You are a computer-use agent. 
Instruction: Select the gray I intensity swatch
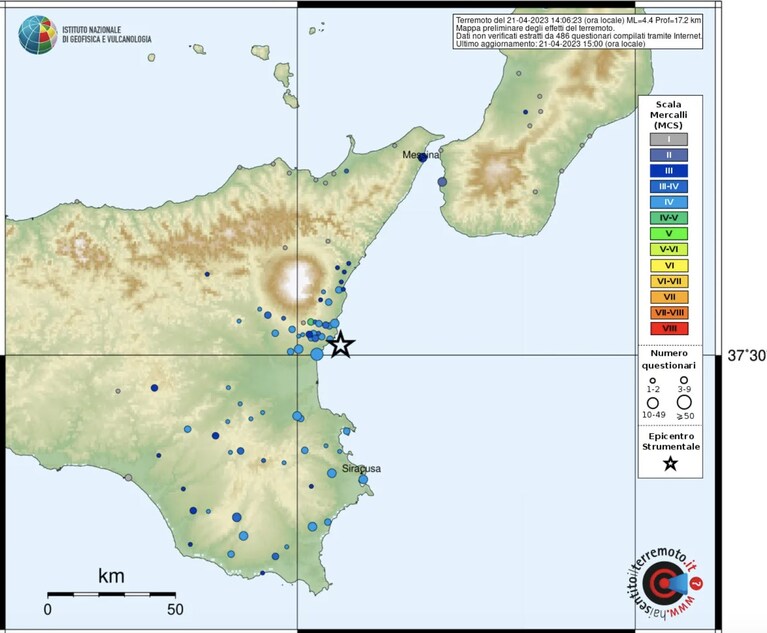669,139
